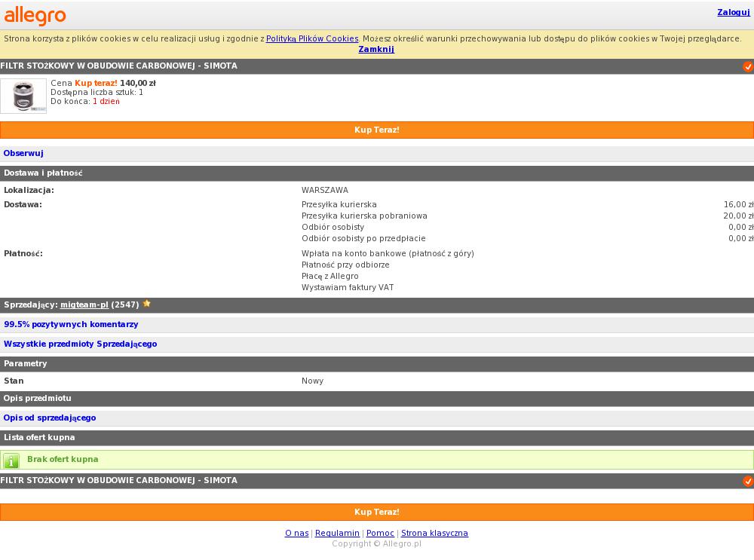The width and height of the screenshot is (754, 560).
Task: Click orange checkmark icon in top title bar
Action: (748, 66)
